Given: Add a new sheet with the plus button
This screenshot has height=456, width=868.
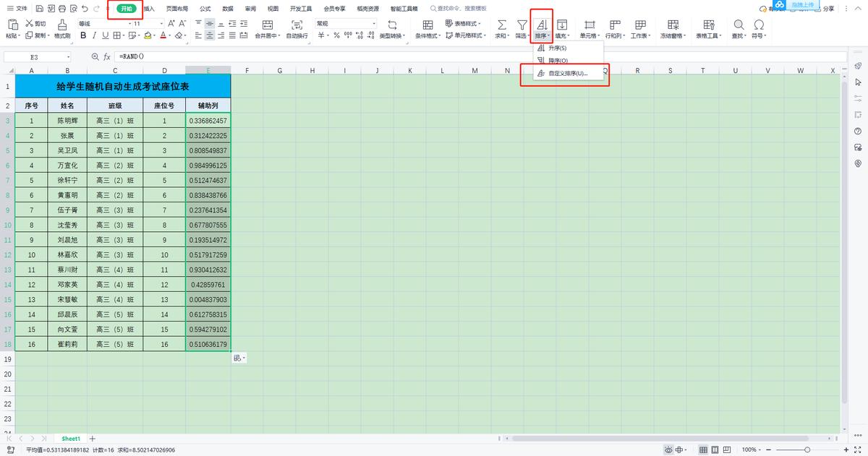Looking at the screenshot, I should pyautogui.click(x=92, y=439).
